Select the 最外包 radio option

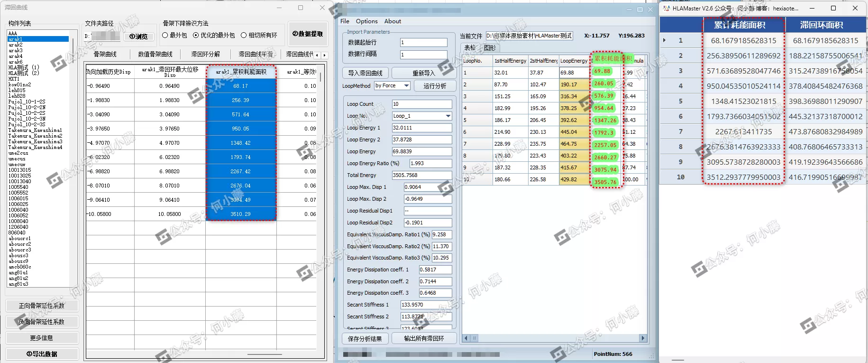165,35
